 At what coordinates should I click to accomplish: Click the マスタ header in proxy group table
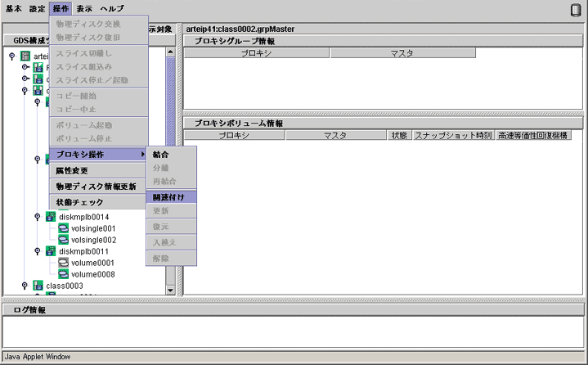coord(402,53)
